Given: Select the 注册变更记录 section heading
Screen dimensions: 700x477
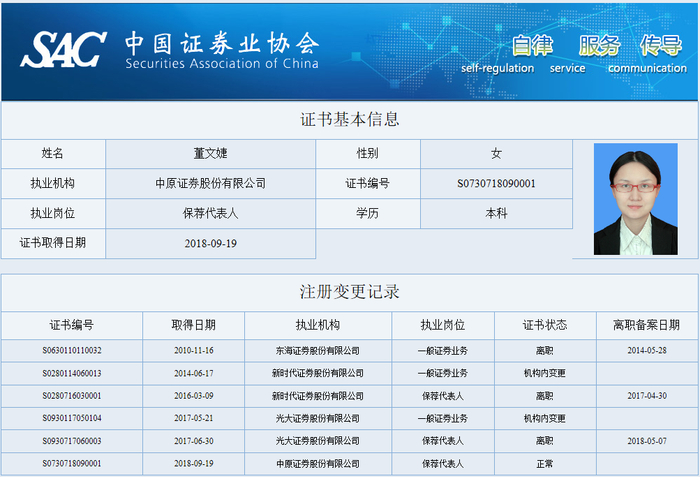Looking at the screenshot, I should pyautogui.click(x=350, y=292).
